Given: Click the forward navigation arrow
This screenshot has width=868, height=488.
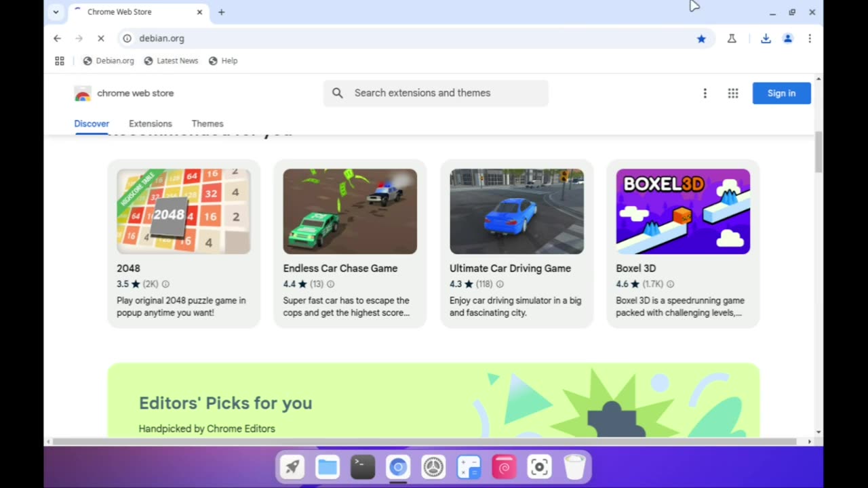Looking at the screenshot, I should 79,39.
